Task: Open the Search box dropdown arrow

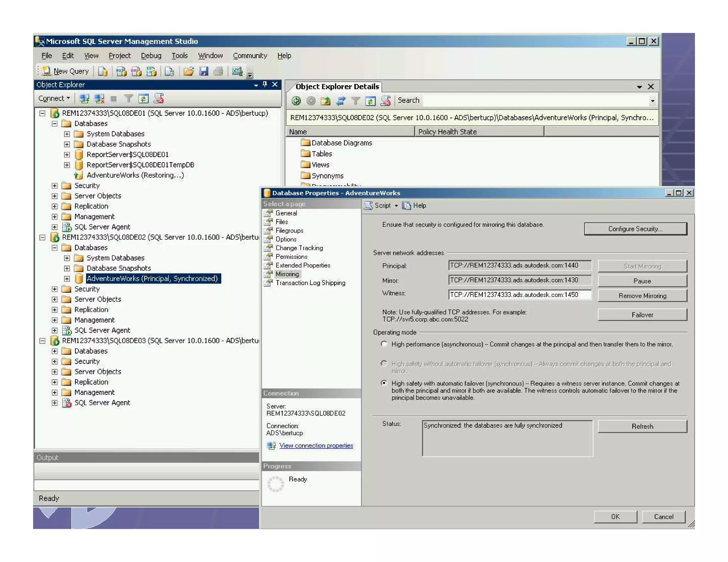Action: click(x=652, y=101)
